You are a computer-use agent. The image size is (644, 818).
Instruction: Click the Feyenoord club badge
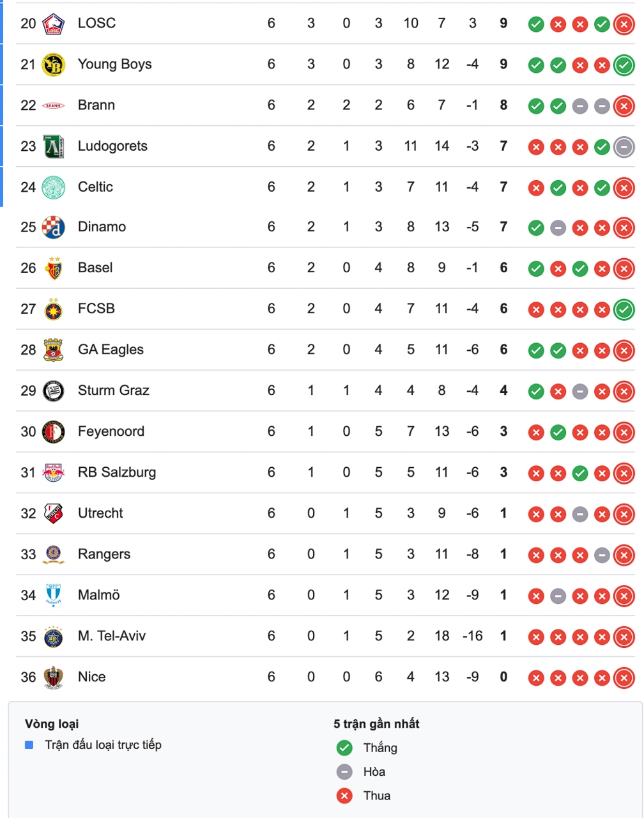pos(54,432)
